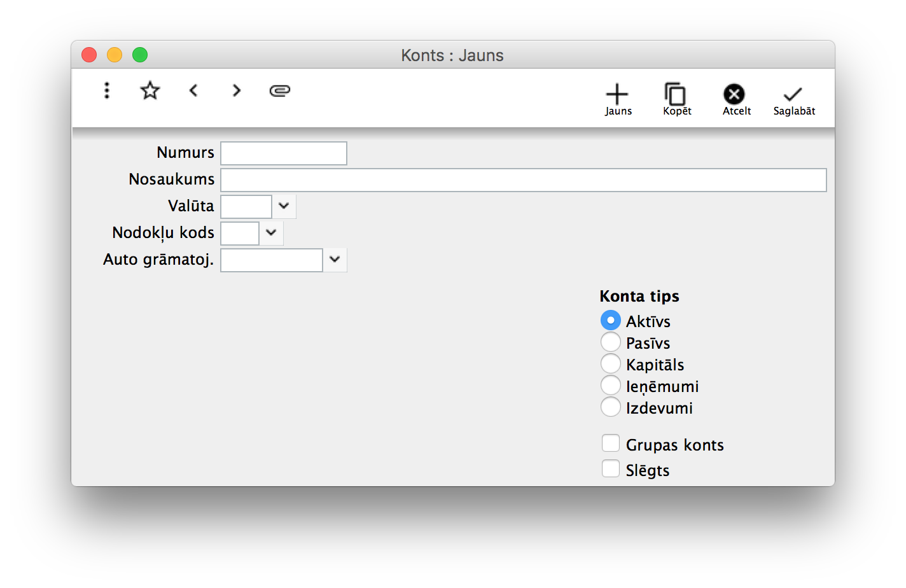Expand the Valūta dropdown arrow
This screenshot has height=588, width=906.
(284, 206)
